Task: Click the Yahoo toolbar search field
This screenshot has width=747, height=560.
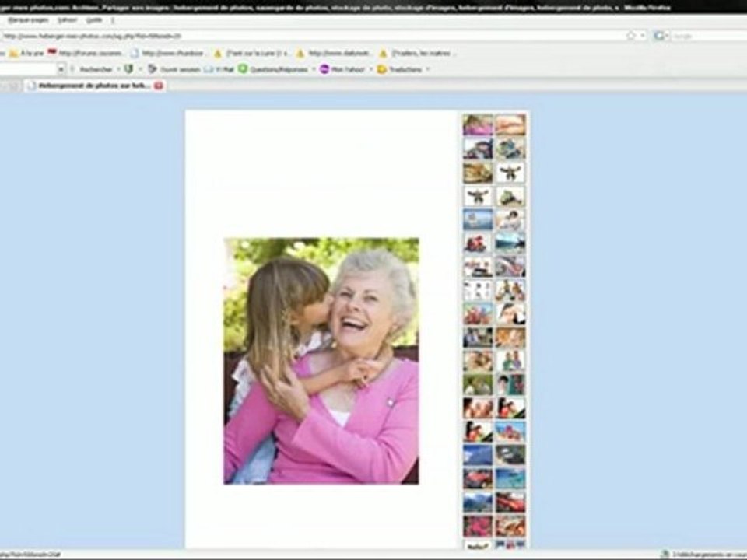Action: tap(29, 69)
